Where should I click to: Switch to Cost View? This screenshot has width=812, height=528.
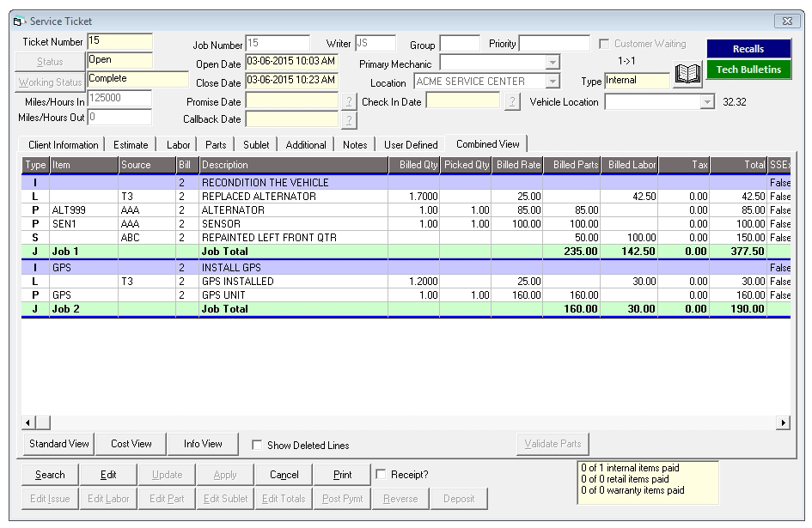131,444
